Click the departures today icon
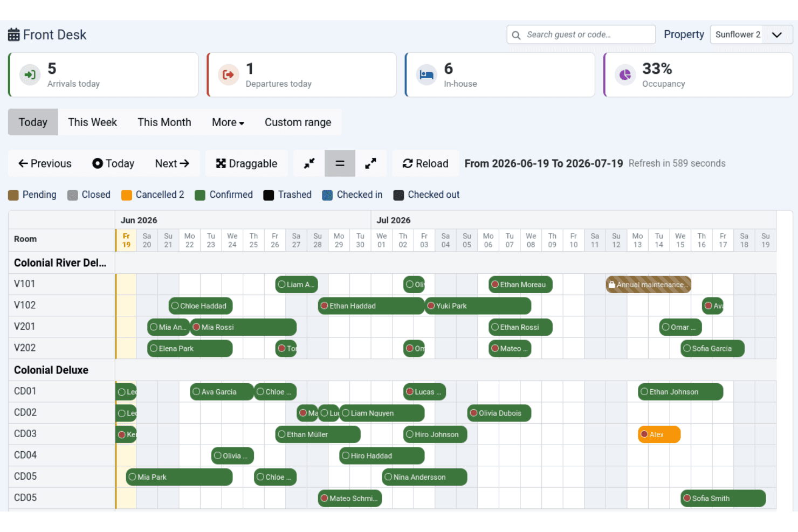Image resolution: width=798 pixels, height=532 pixels. tap(229, 75)
